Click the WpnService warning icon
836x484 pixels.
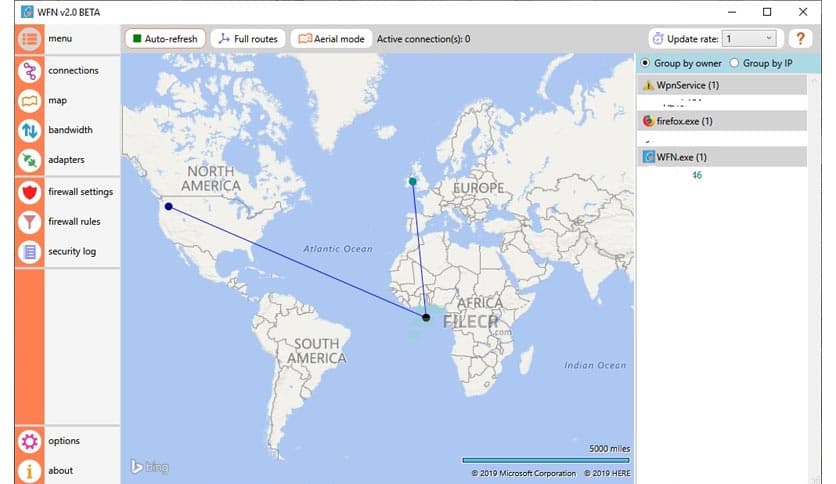(648, 85)
